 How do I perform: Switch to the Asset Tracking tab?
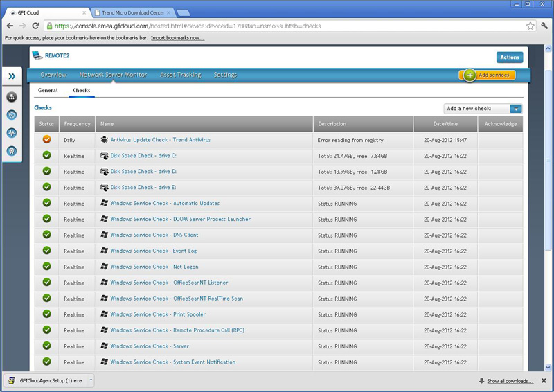coord(181,75)
